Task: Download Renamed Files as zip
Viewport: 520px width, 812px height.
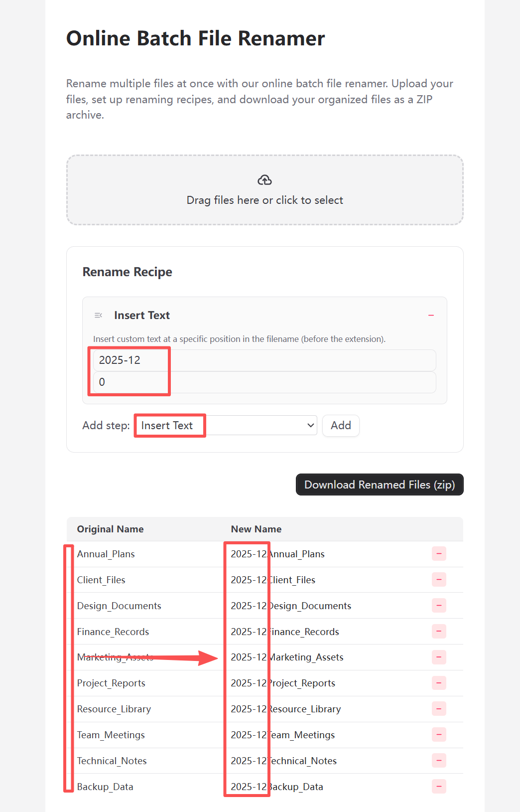Action: 380,485
